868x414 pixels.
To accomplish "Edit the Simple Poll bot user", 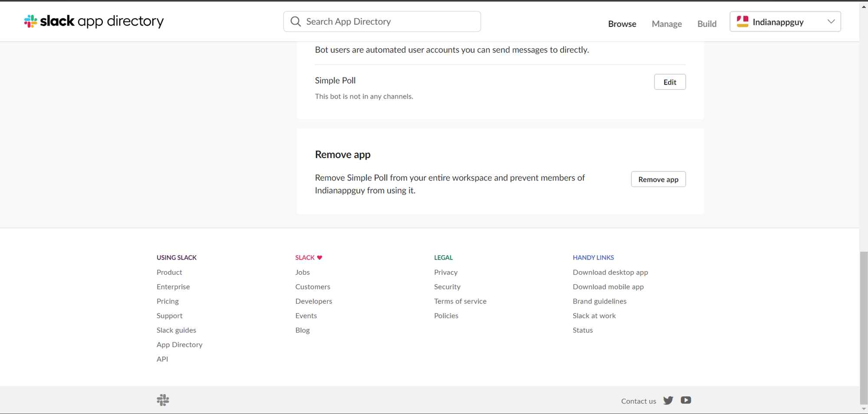I will coord(670,82).
